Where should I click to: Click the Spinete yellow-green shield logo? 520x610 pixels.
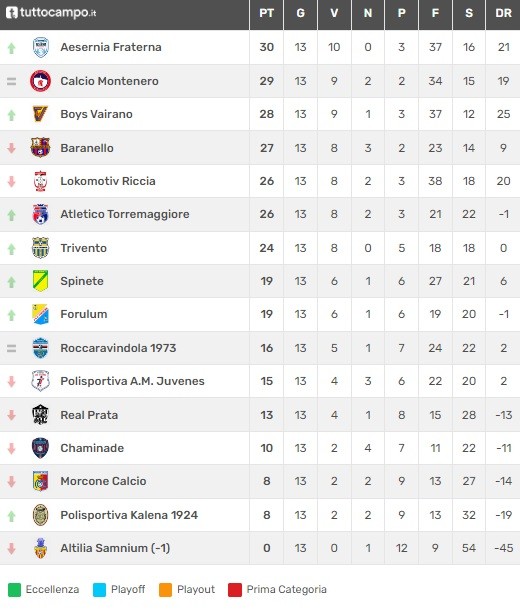40,281
